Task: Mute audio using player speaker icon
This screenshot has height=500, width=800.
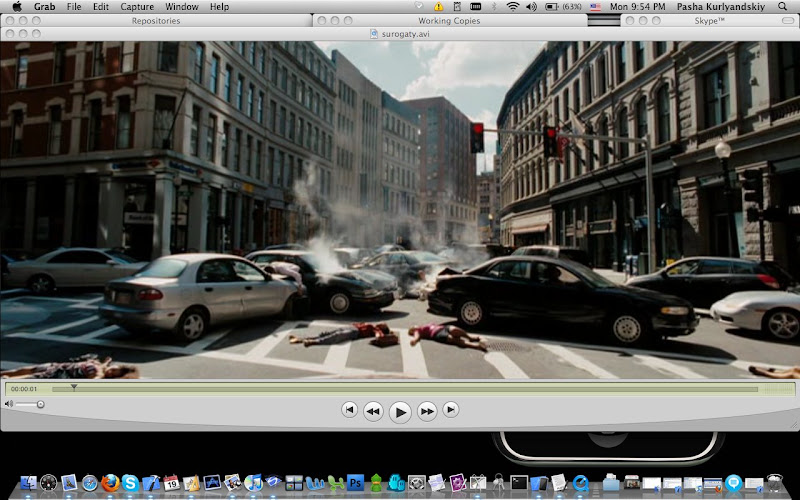Action: (x=10, y=404)
